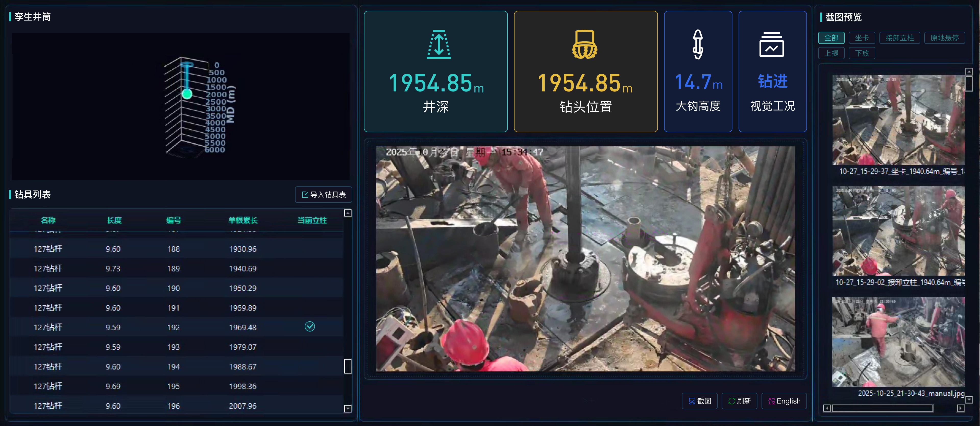Click the hook height icon
This screenshot has height=426, width=980.
[x=697, y=44]
